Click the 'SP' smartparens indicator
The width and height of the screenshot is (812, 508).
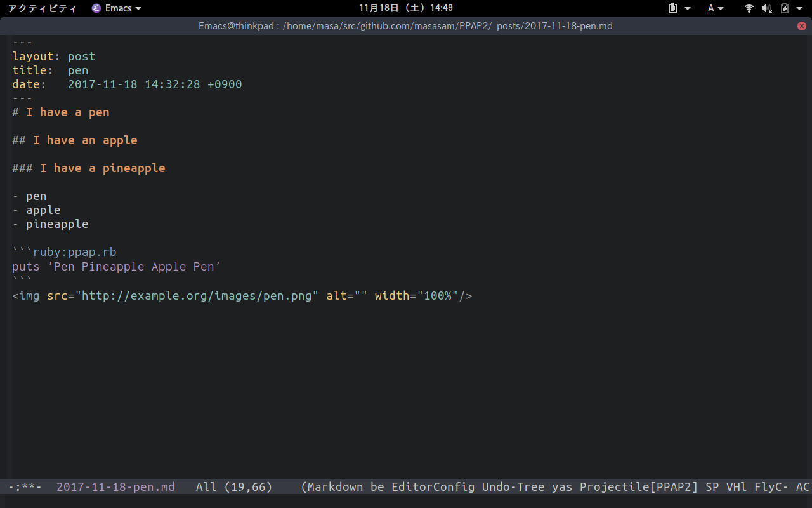point(712,487)
